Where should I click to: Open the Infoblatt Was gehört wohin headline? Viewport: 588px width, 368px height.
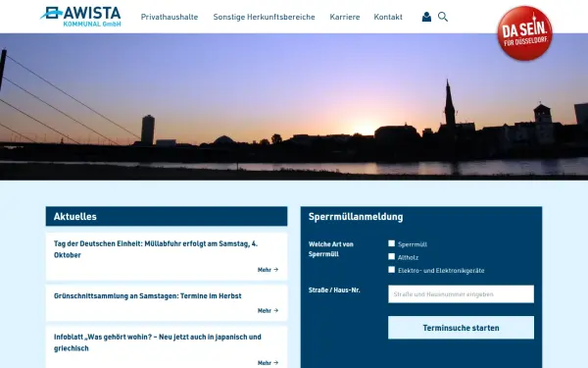(158, 342)
